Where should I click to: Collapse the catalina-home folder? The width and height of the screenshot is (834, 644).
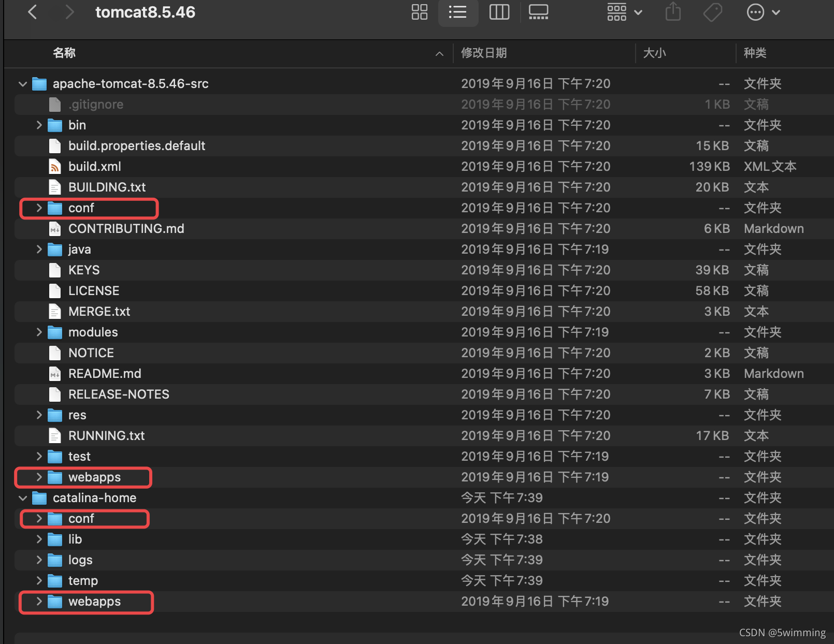tap(23, 498)
